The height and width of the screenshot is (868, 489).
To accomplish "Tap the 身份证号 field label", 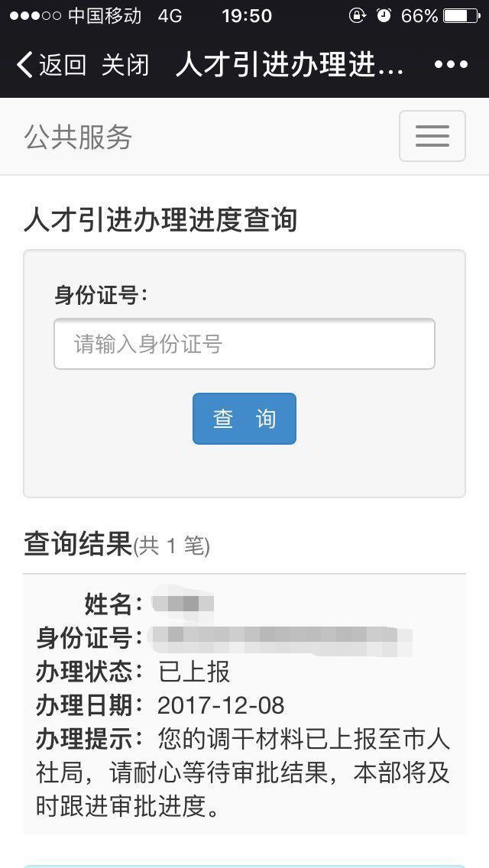I will [x=102, y=295].
